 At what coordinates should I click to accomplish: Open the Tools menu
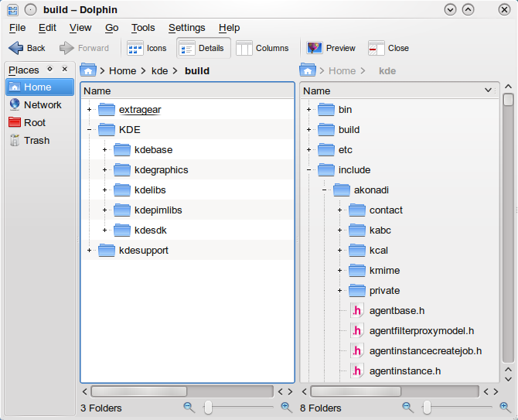point(143,28)
